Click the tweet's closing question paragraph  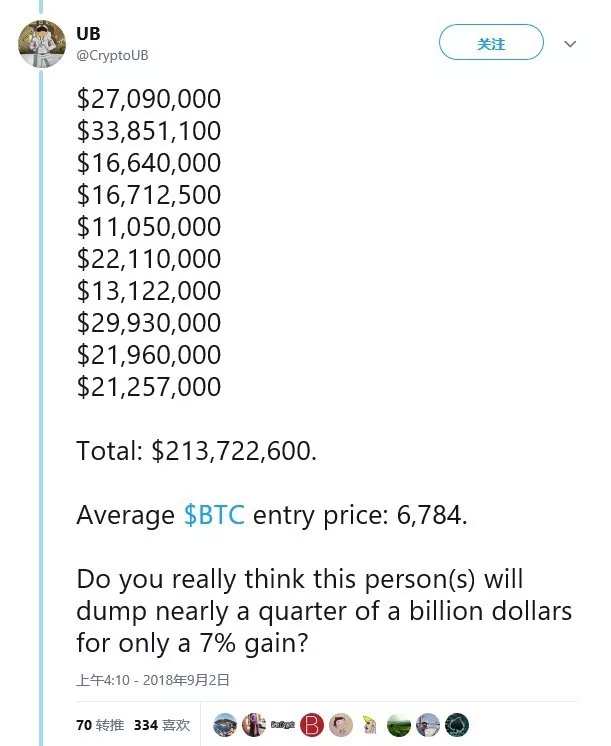324,611
